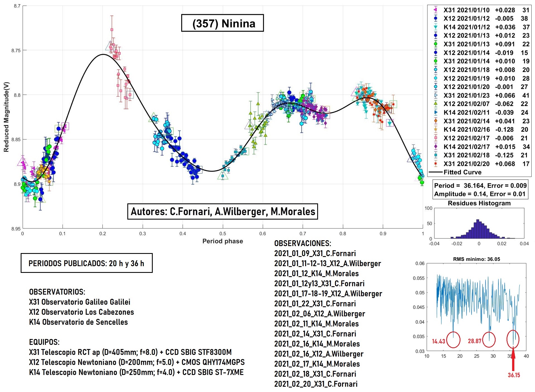Click the red circle labeled 14.43
Screen dimensions: 535x392
pos(453,340)
